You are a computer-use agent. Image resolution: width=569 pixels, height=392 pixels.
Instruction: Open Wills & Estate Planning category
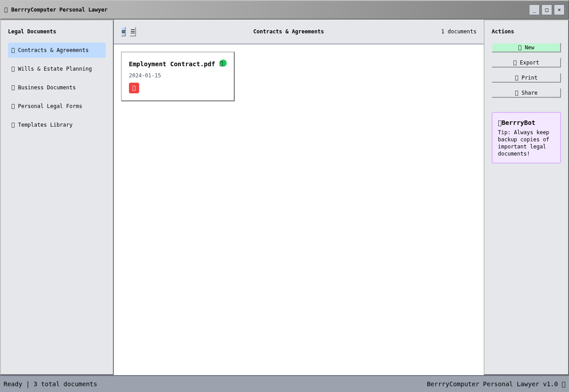click(x=57, y=69)
